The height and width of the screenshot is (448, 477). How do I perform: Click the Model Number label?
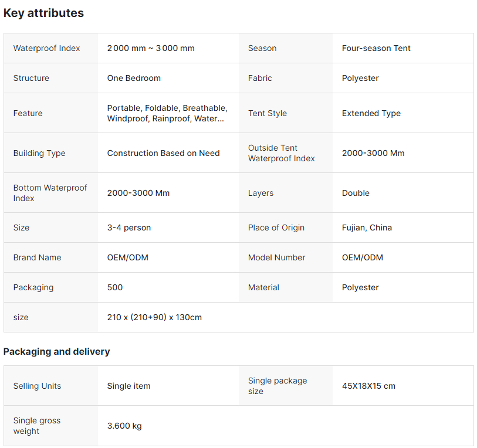[276, 257]
